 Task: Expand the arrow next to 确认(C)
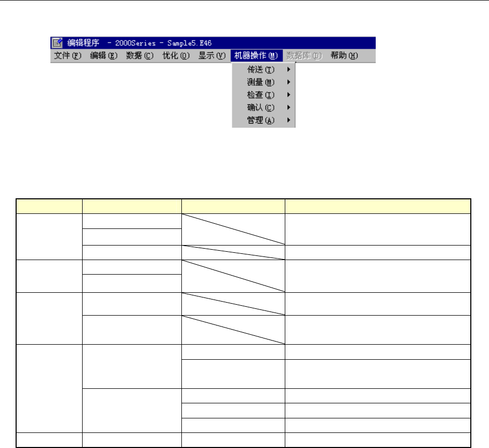tap(289, 107)
